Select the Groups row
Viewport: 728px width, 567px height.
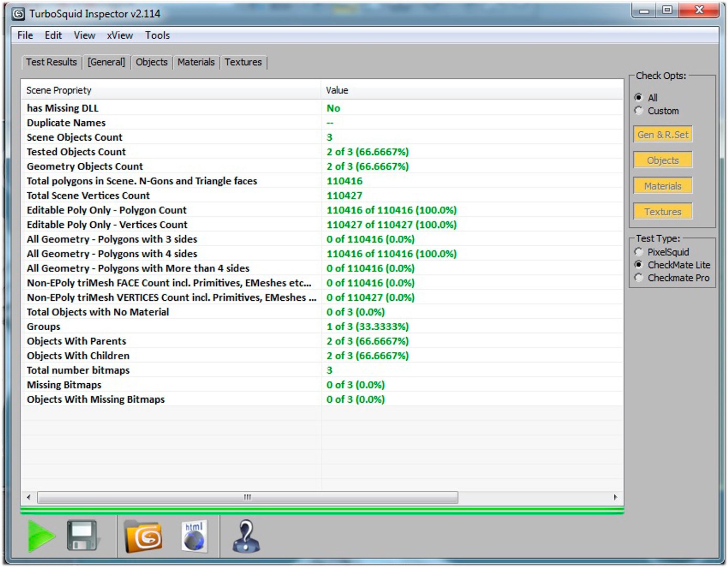[322, 327]
